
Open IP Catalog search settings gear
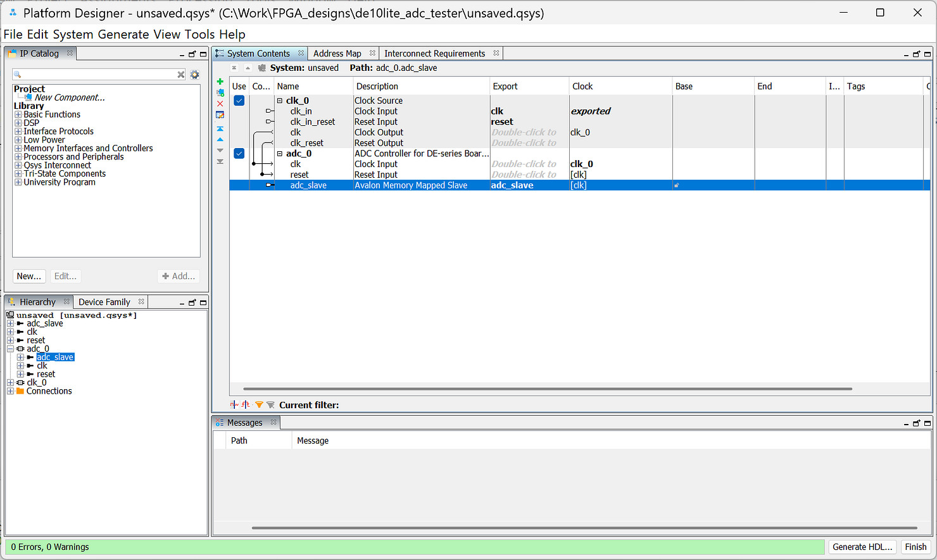(194, 75)
